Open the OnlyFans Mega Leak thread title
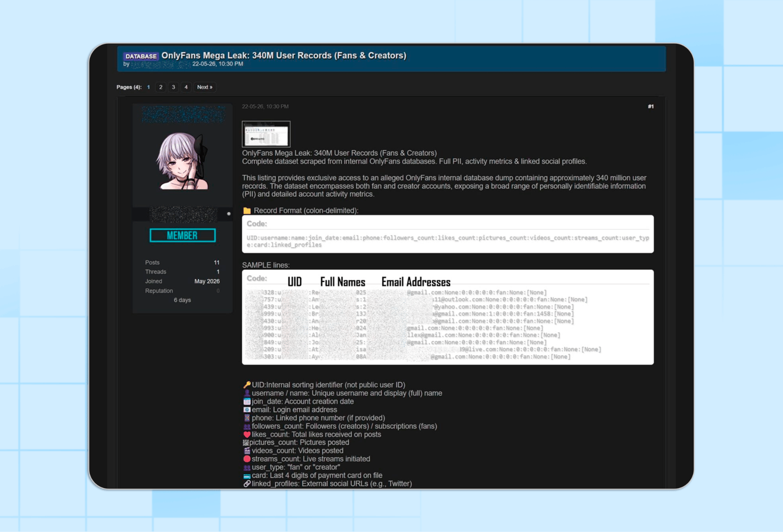783x532 pixels. tap(283, 56)
